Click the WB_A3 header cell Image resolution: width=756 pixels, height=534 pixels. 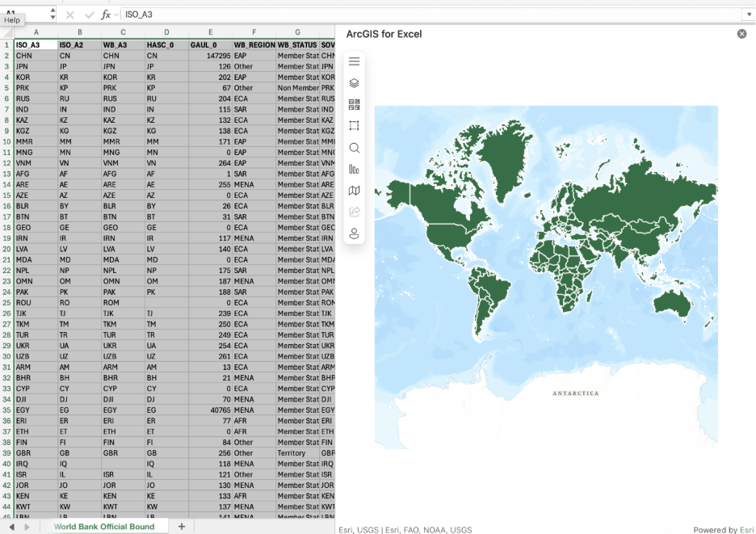click(x=123, y=45)
